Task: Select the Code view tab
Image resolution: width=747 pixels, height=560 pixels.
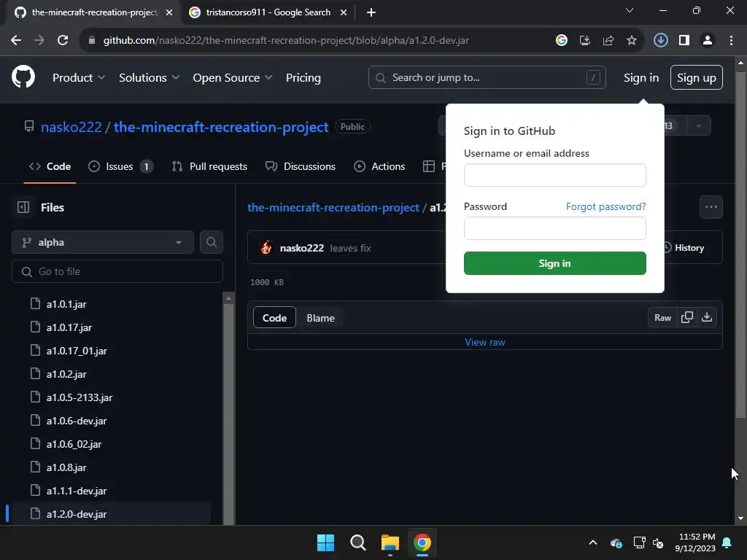Action: (274, 318)
